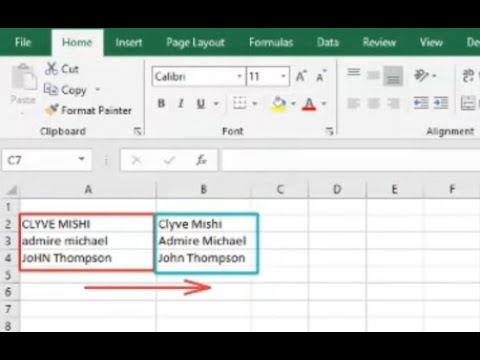The height and width of the screenshot is (360, 480).
Task: Select cell with John Thompson in column B
Action: tap(204, 258)
